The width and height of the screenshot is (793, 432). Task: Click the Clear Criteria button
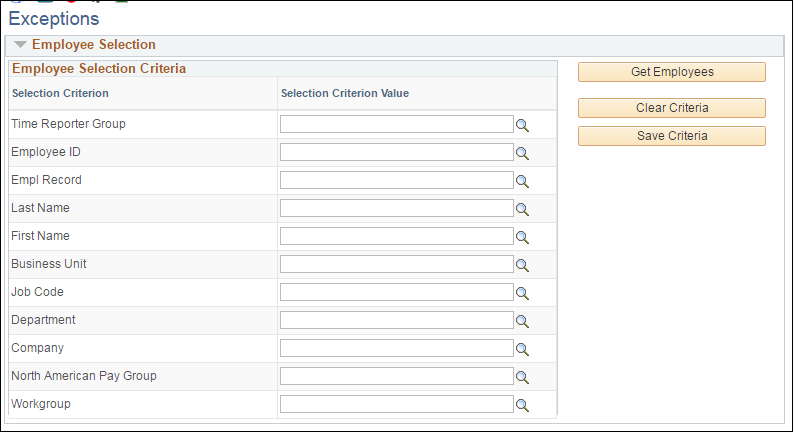click(672, 108)
